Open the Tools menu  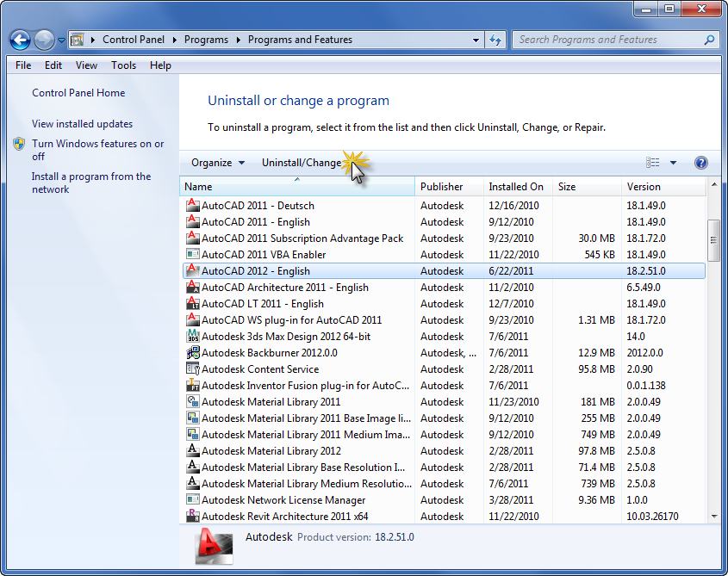tap(123, 65)
